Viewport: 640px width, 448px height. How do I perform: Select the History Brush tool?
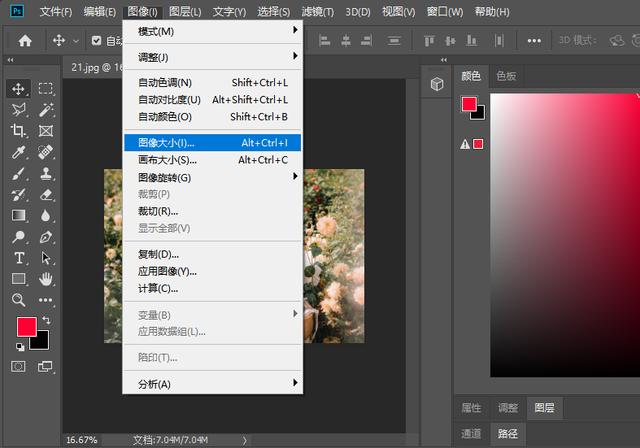pyautogui.click(x=18, y=195)
